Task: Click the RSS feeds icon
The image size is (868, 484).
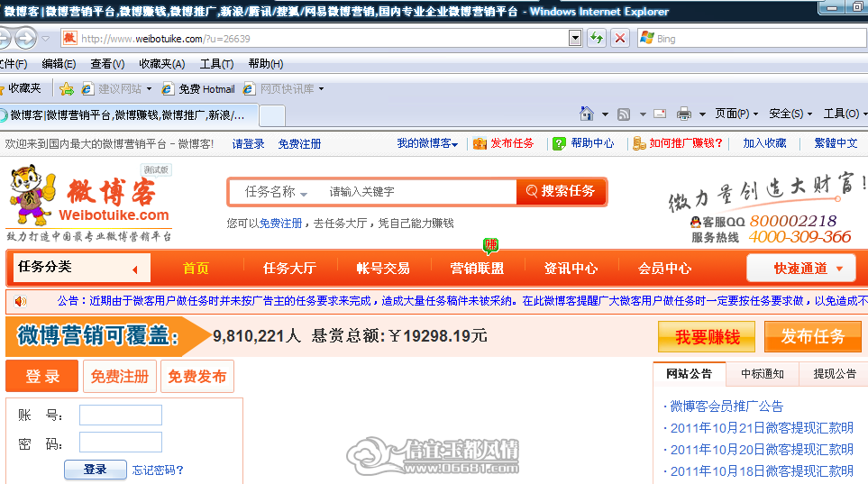Action: coord(624,114)
